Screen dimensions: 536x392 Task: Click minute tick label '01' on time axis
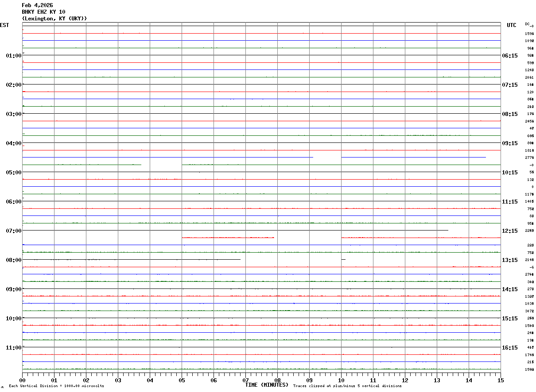(x=54, y=380)
